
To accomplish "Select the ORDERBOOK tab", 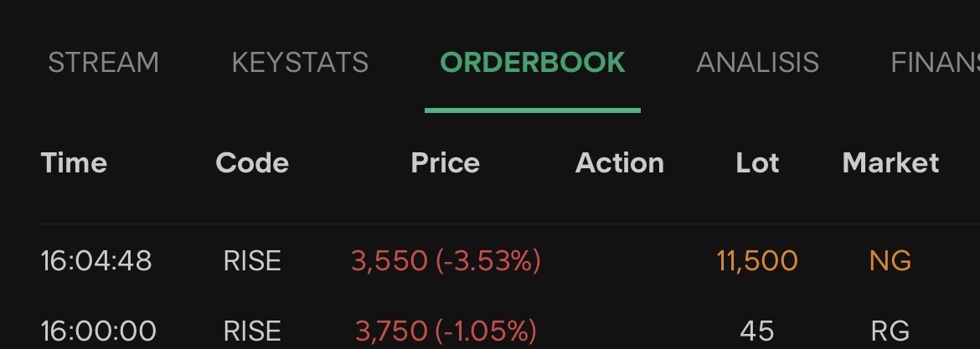I will pyautogui.click(x=533, y=63).
